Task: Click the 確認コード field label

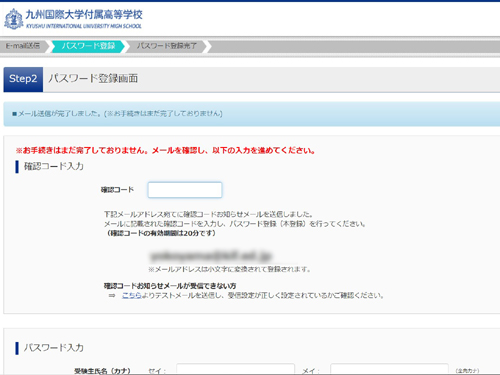Action: pos(117,190)
